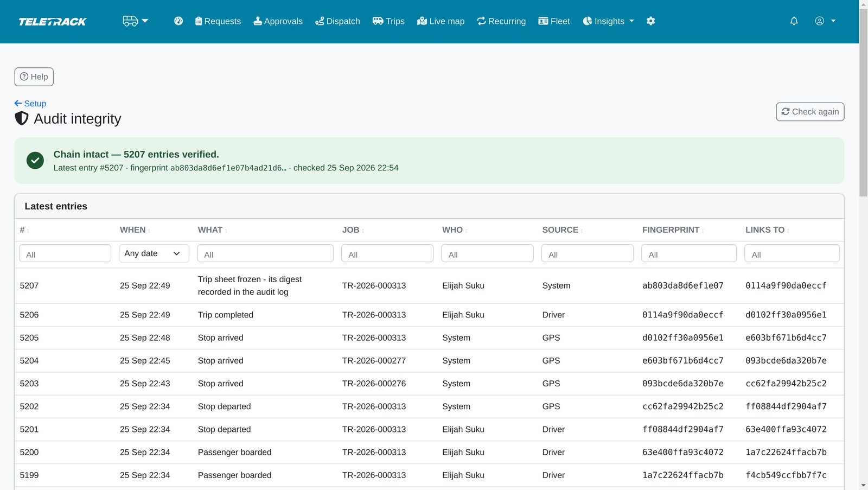Click 'Stop departed' in entry 5201

(x=225, y=430)
